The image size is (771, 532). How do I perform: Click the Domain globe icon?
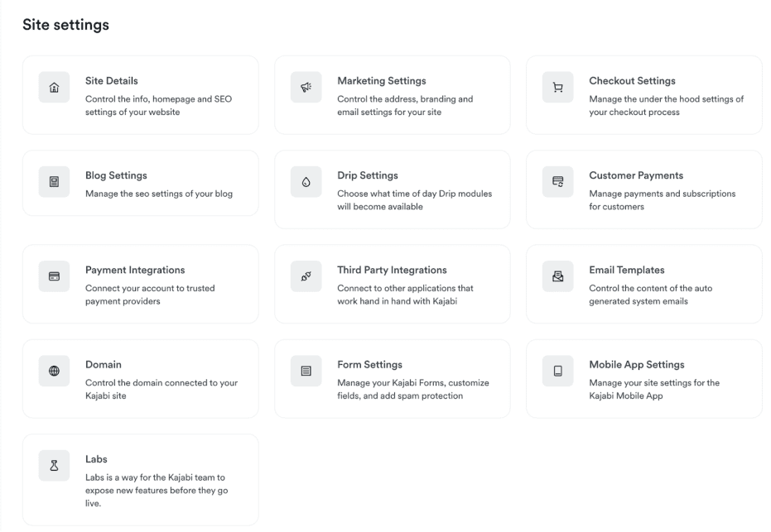[55, 371]
